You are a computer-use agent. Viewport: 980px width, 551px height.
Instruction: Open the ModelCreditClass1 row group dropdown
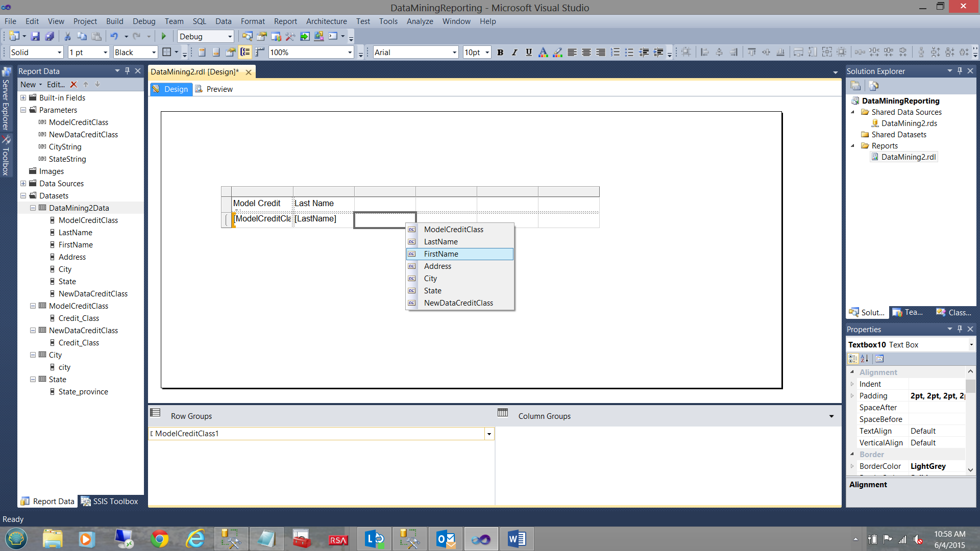(x=489, y=434)
